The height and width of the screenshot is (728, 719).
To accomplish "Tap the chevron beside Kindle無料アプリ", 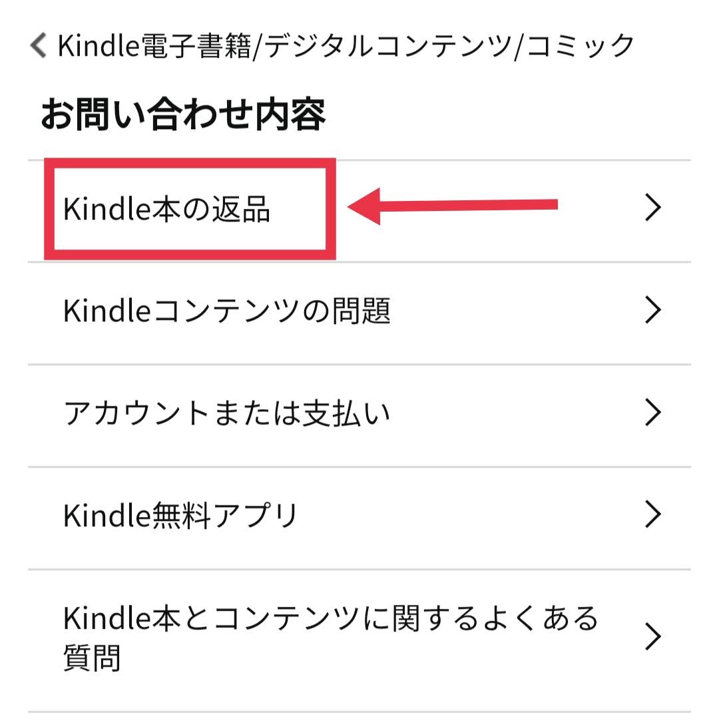I will click(653, 514).
